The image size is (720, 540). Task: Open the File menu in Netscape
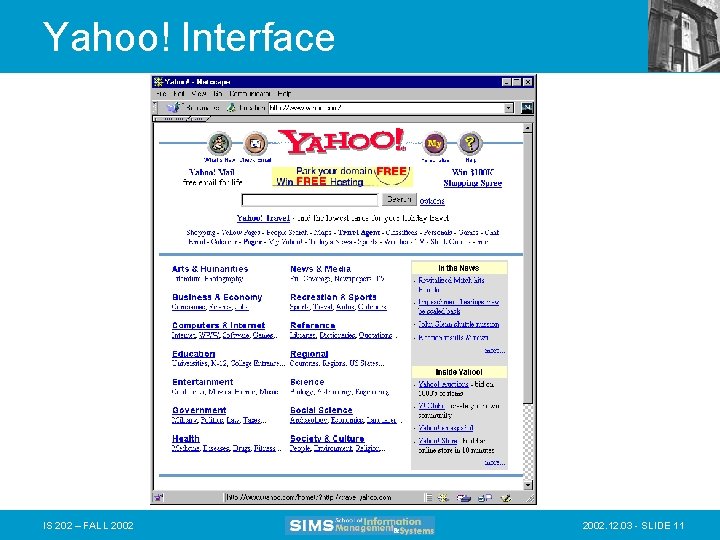[x=161, y=94]
